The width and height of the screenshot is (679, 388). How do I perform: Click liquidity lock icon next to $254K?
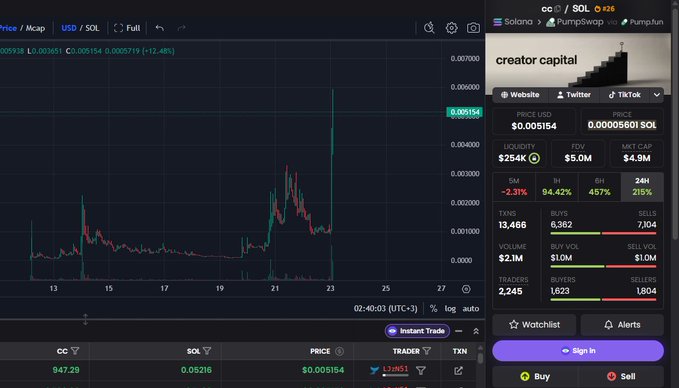coord(534,158)
